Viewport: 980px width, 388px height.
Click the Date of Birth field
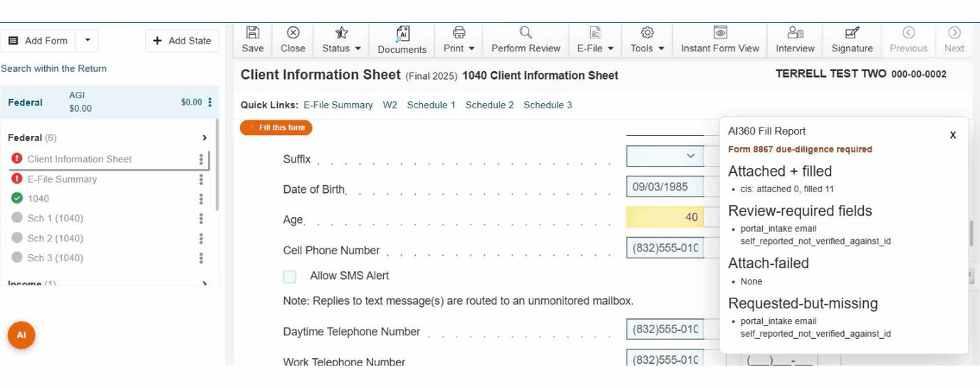point(664,187)
